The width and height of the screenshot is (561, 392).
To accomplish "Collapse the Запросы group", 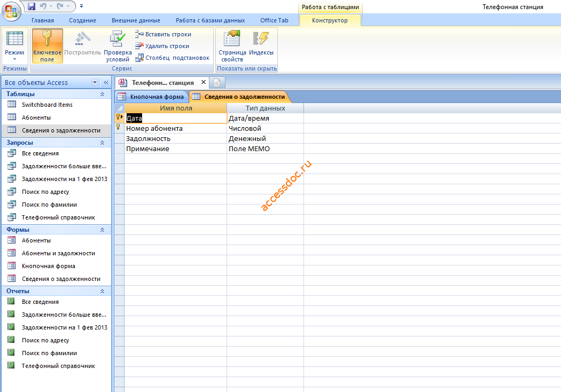I will tap(103, 143).
